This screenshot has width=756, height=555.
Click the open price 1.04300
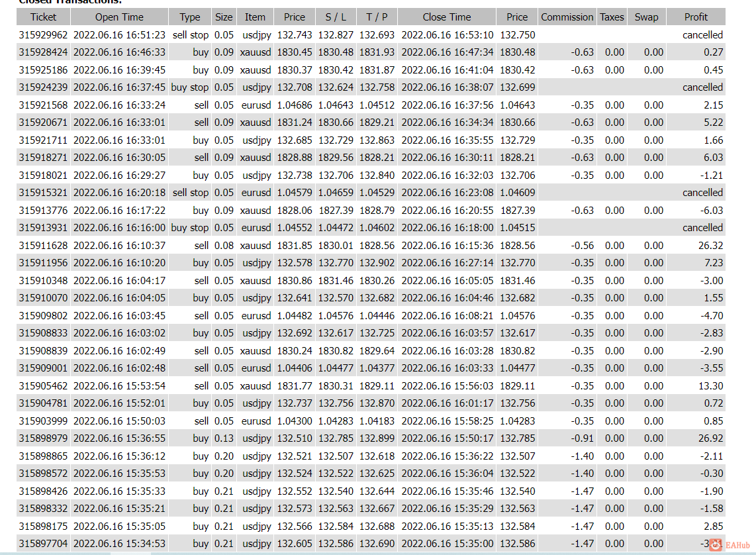(295, 421)
